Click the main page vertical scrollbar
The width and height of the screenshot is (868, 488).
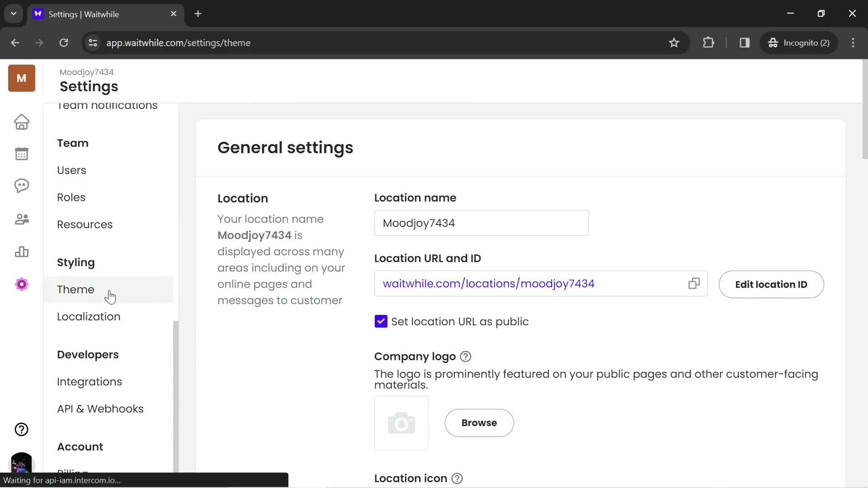(x=865, y=108)
